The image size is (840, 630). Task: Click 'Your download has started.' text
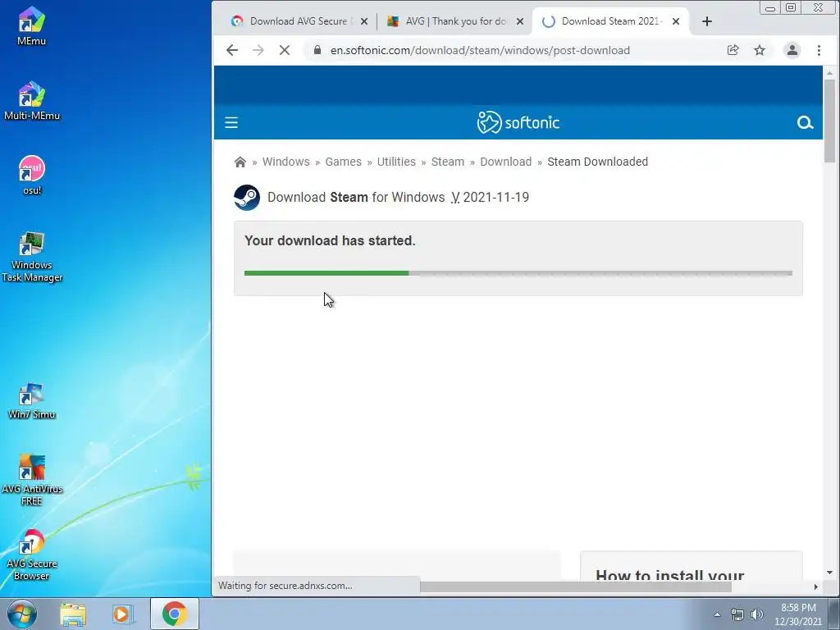point(330,241)
